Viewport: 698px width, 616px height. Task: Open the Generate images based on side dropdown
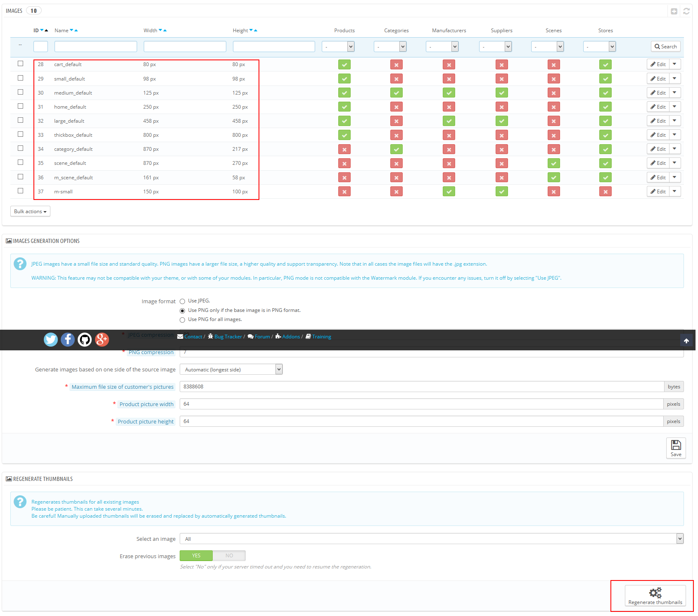click(231, 369)
